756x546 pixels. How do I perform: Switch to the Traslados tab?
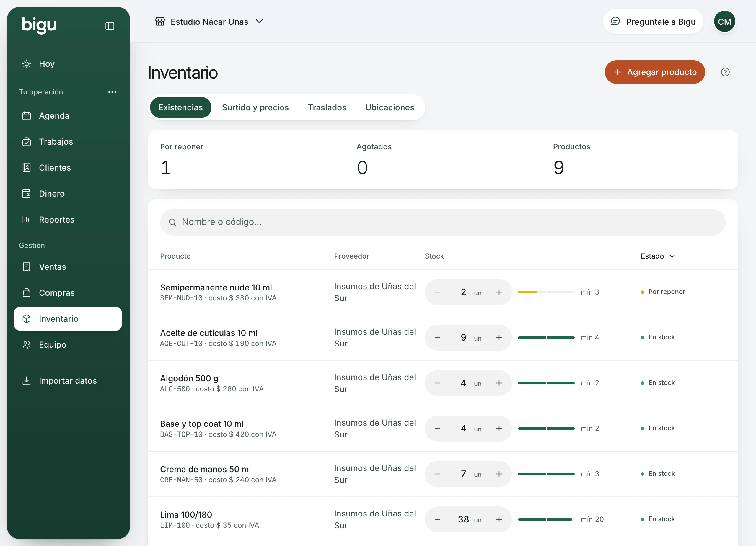(x=327, y=108)
